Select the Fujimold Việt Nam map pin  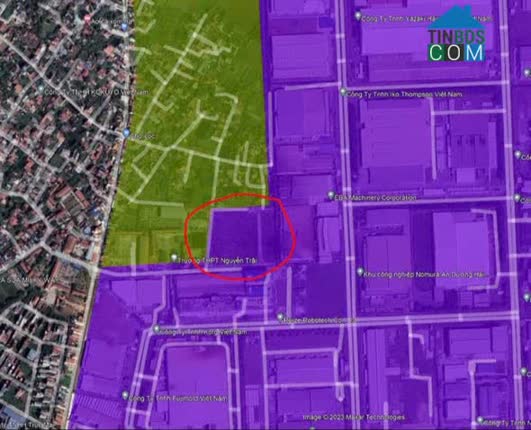pyautogui.click(x=125, y=395)
